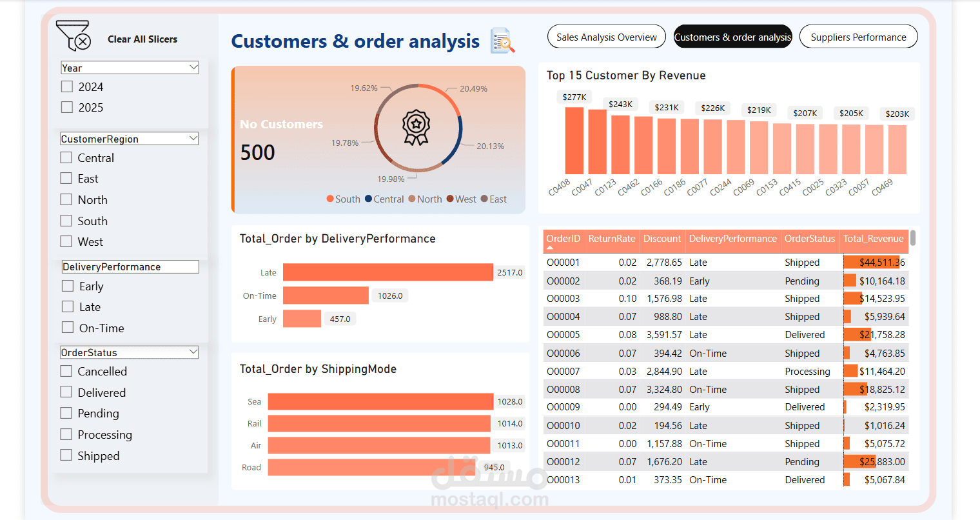Check the West region filter
The width and height of the screenshot is (980, 520).
click(66, 241)
